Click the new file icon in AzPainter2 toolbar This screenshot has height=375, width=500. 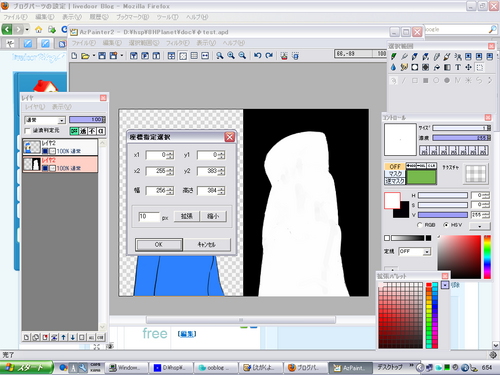74,56
